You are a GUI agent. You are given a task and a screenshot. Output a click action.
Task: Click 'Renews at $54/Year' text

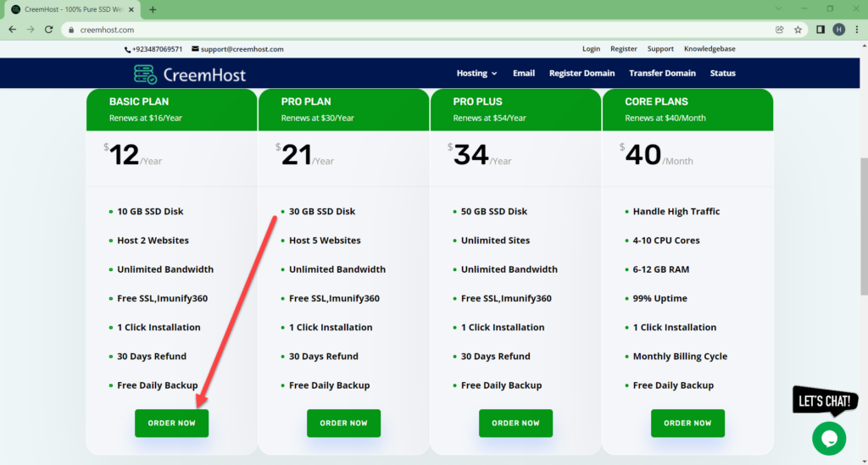click(489, 118)
